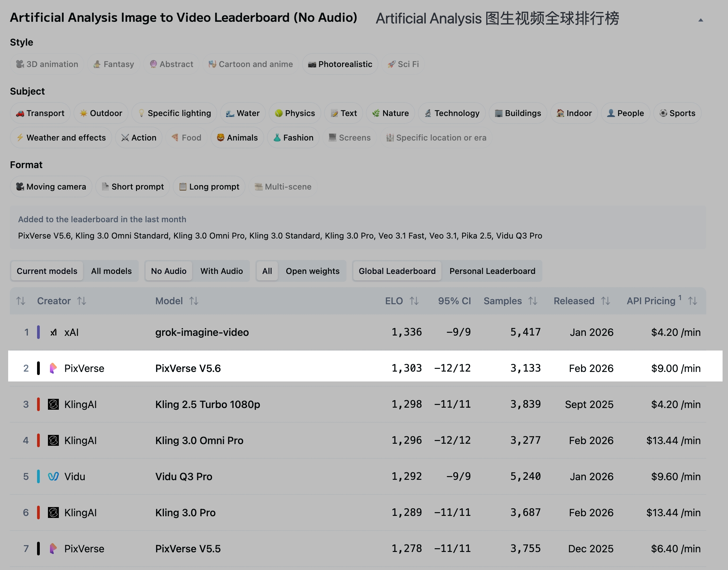The width and height of the screenshot is (728, 570).
Task: Collapse the leaderboard with the top-right chevron
Action: point(700,20)
